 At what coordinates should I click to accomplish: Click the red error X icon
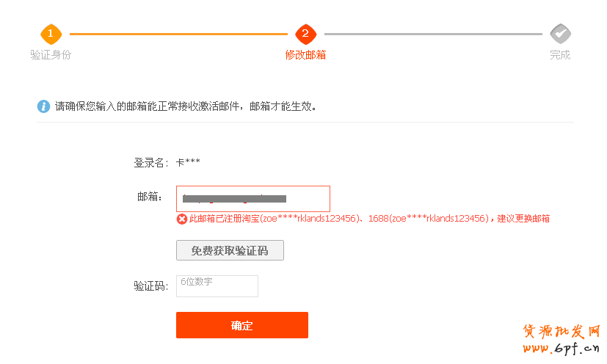pos(182,219)
